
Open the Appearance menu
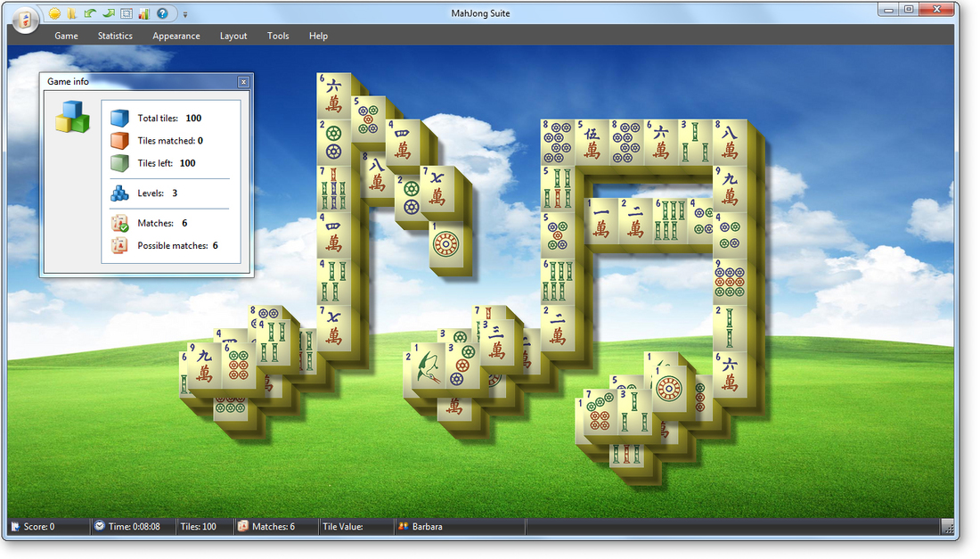[176, 36]
